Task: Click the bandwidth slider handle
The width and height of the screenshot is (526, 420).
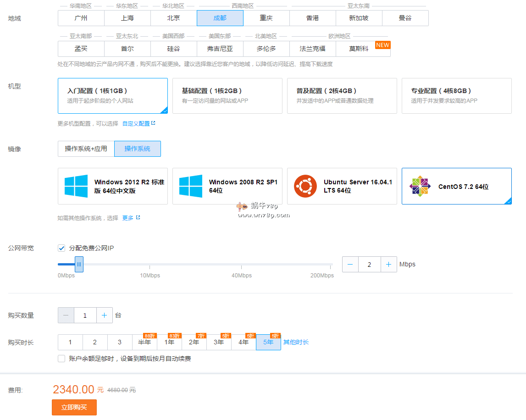Action: (79, 265)
